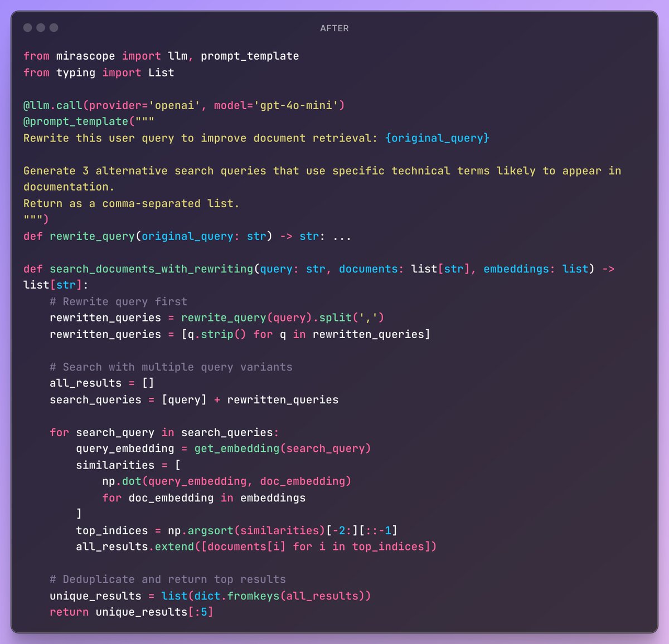Click the 'all_results = []' line
This screenshot has height=644, width=669.
click(102, 383)
